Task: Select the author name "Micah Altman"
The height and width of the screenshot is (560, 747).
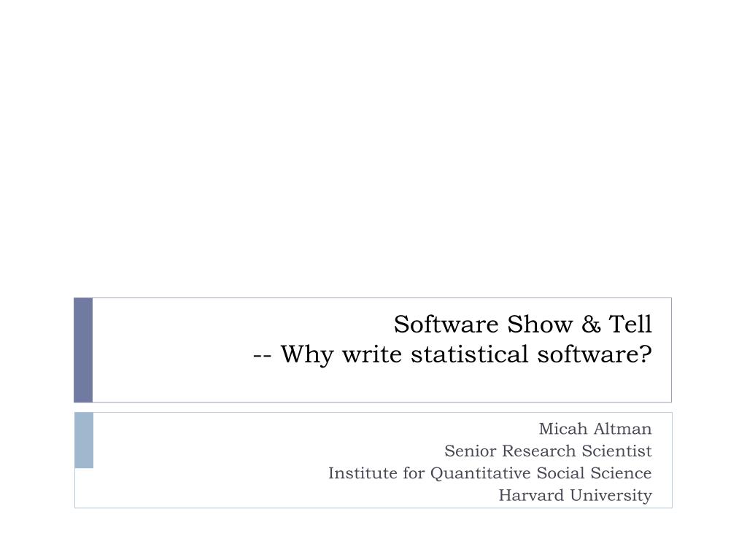Action: point(595,429)
